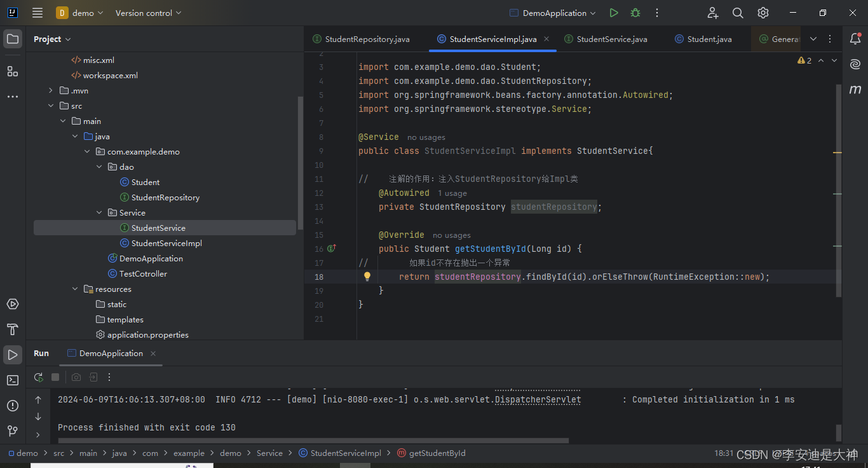Expand the .mvn folder

tap(51, 91)
